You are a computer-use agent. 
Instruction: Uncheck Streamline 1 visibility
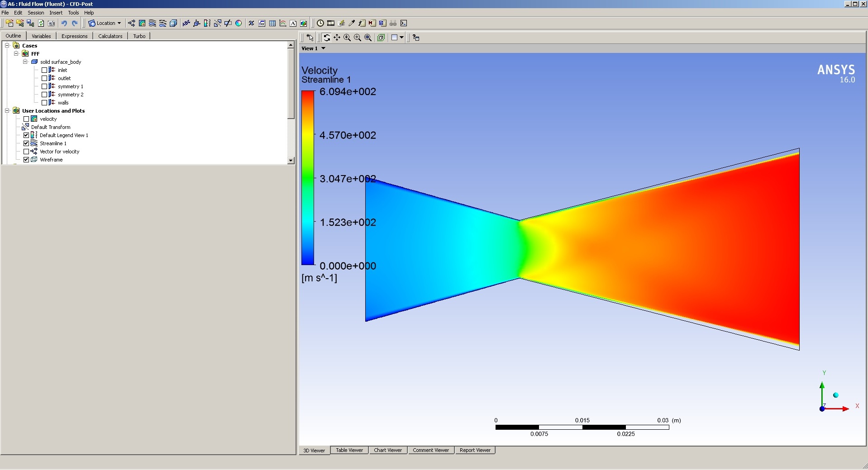point(26,143)
